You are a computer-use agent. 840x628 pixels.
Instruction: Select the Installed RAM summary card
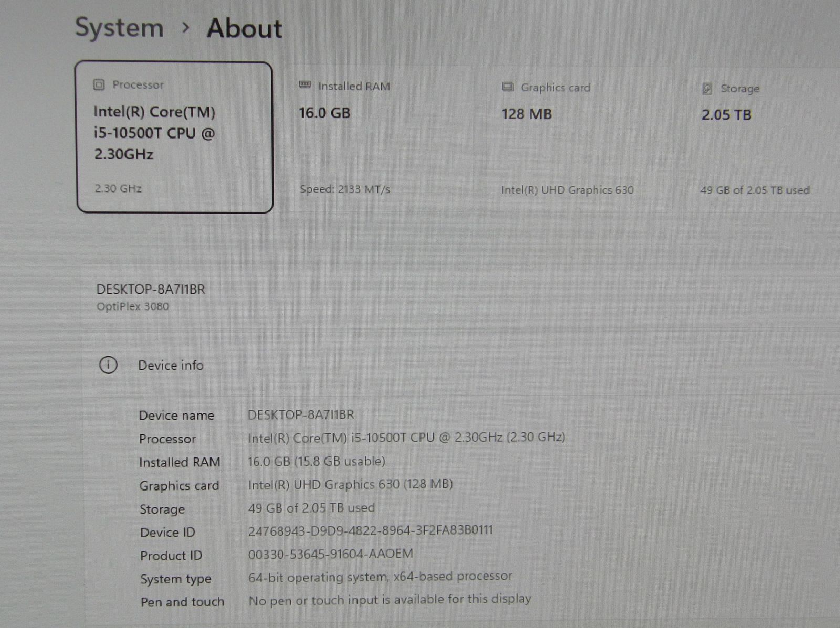click(379, 139)
